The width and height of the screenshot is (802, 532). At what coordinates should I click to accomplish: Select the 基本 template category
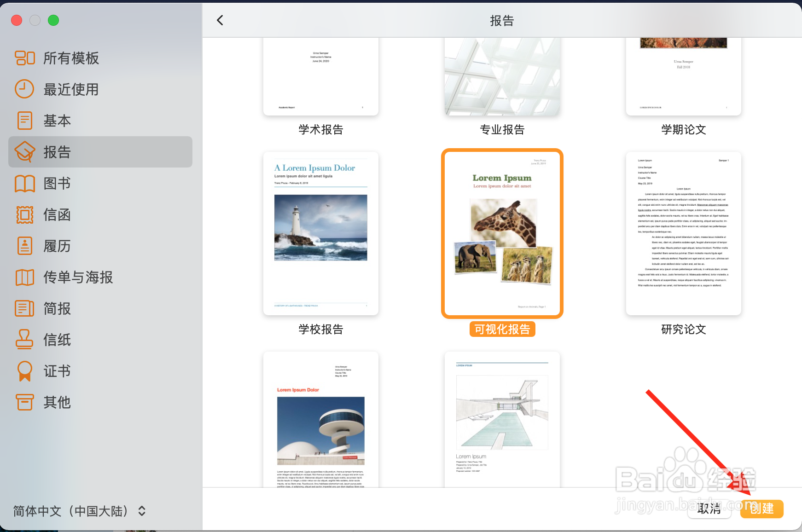pyautogui.click(x=57, y=121)
